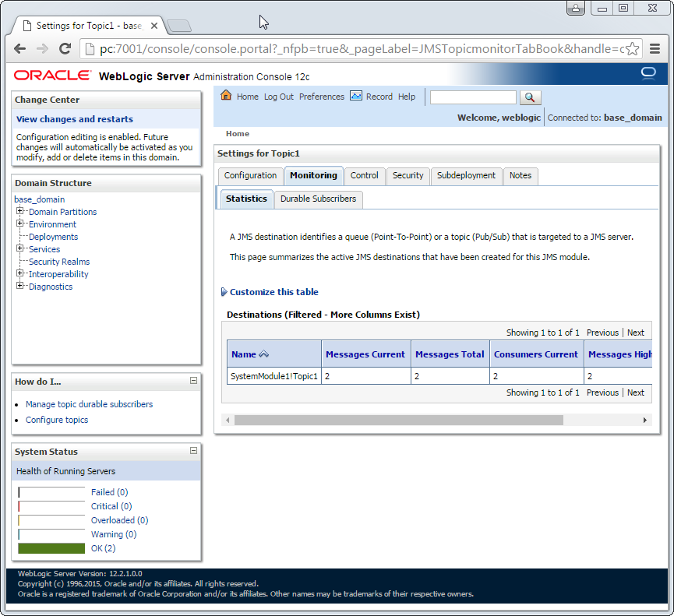Click the magnifier search button

530,97
